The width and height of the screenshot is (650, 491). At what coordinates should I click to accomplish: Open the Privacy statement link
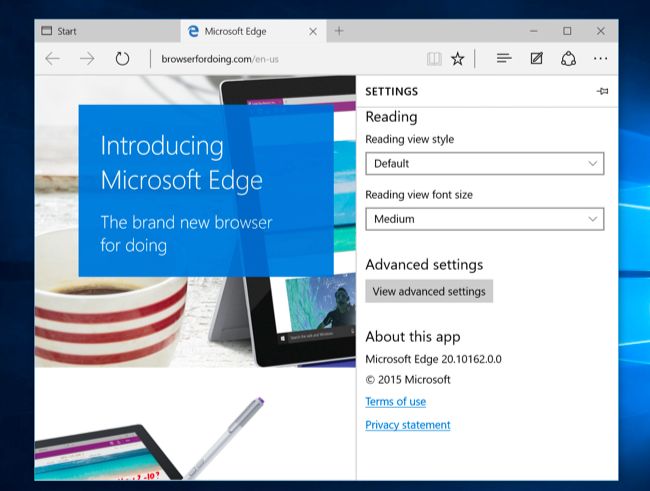pos(408,425)
